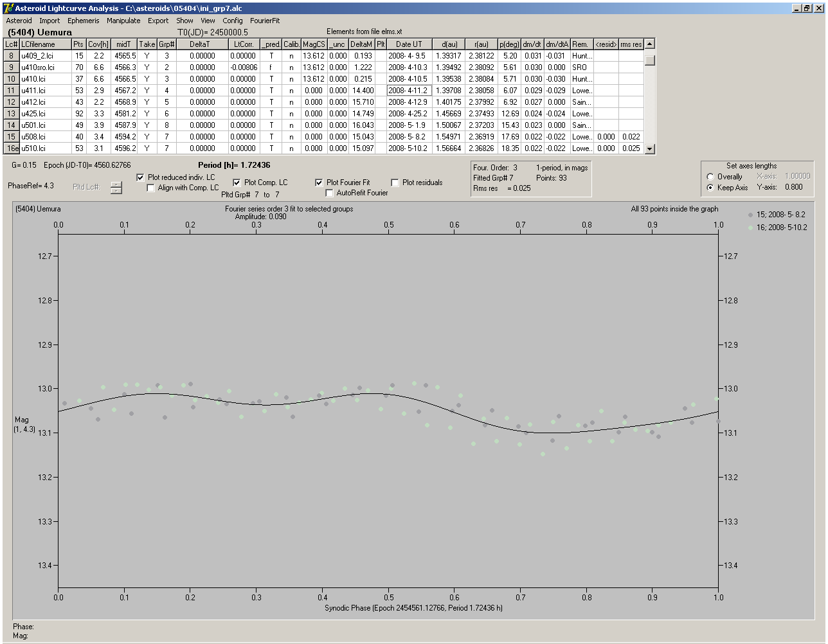Click the u410sro.lci filename cell
This screenshot has width=828, height=644.
pyautogui.click(x=45, y=67)
